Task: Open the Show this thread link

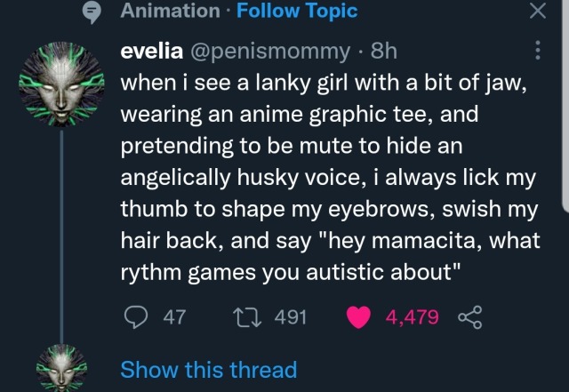Action: (x=208, y=369)
